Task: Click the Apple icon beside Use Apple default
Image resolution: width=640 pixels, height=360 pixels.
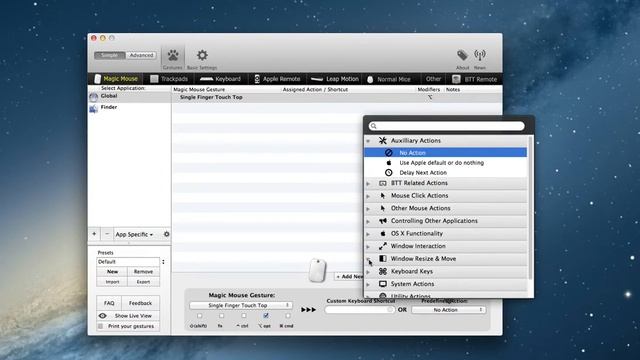Action: (389, 162)
